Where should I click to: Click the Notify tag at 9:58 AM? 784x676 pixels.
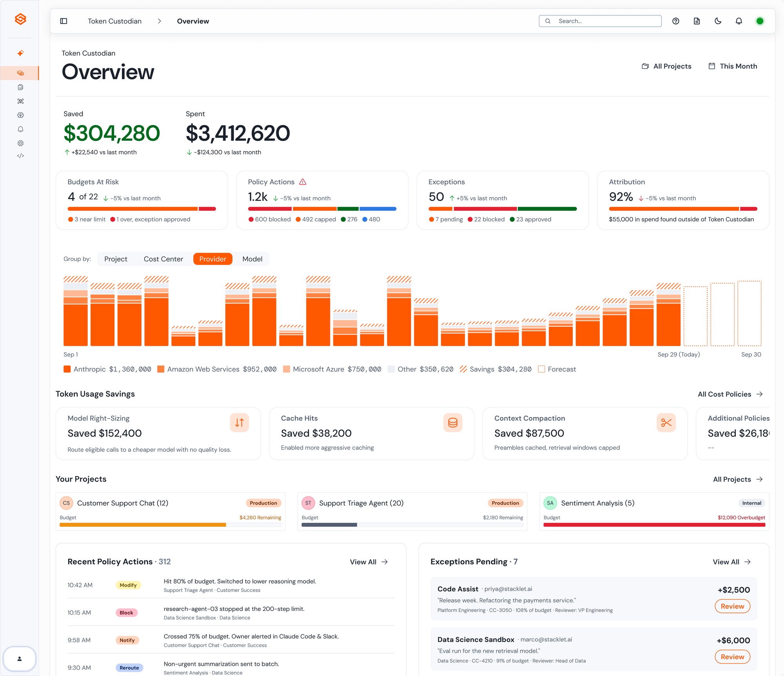(127, 640)
